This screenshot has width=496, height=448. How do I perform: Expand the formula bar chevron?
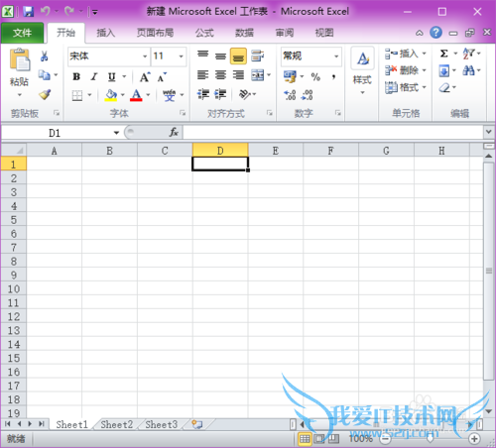point(489,132)
